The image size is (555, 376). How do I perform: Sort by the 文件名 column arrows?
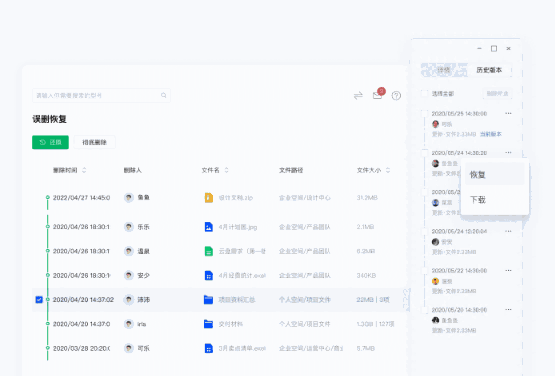point(227,170)
